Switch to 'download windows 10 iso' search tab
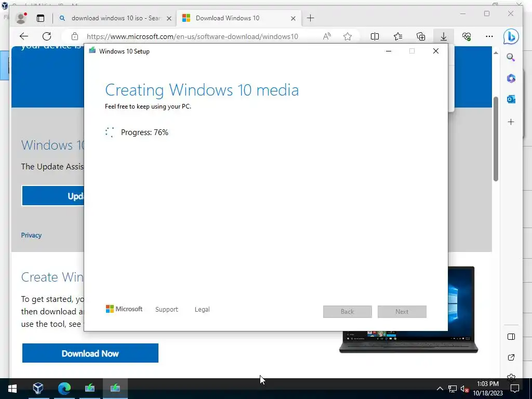 point(115,18)
